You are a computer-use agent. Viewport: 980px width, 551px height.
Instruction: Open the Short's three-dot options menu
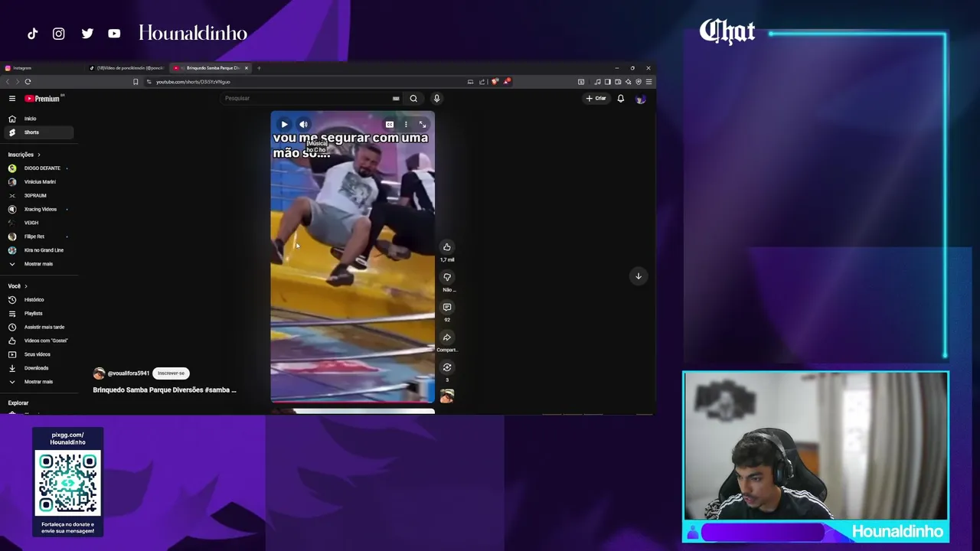point(406,124)
